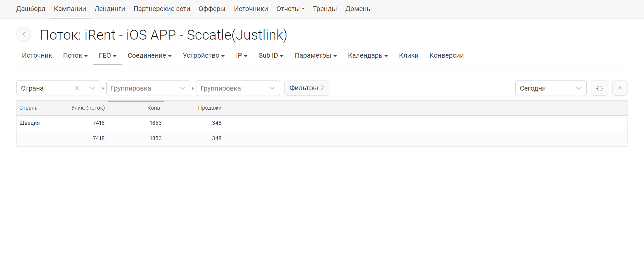
Task: Open the Сегодня date range dropdown
Action: tap(551, 88)
